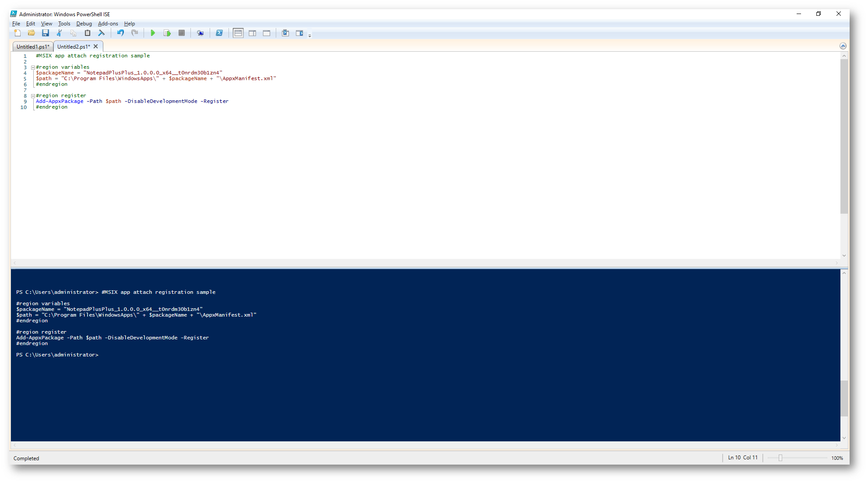Open the Debug menu
This screenshot has height=483, width=868.
tap(84, 24)
